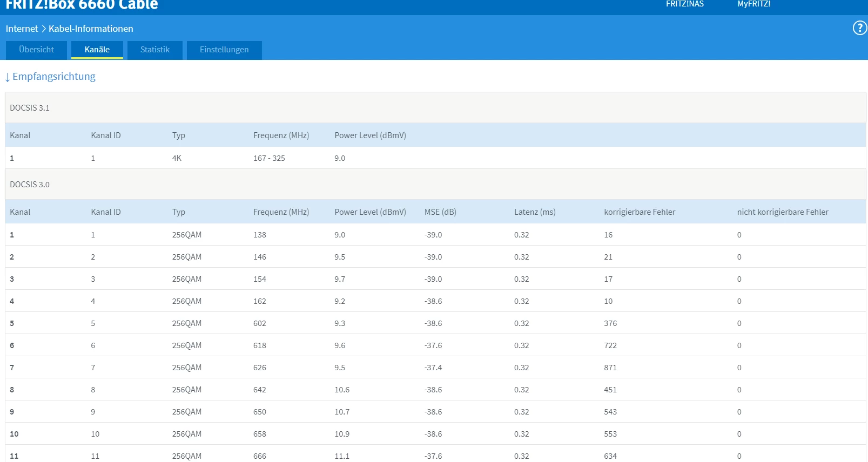This screenshot has height=462, width=868.
Task: Select the row with frequency 602
Action: click(x=260, y=323)
